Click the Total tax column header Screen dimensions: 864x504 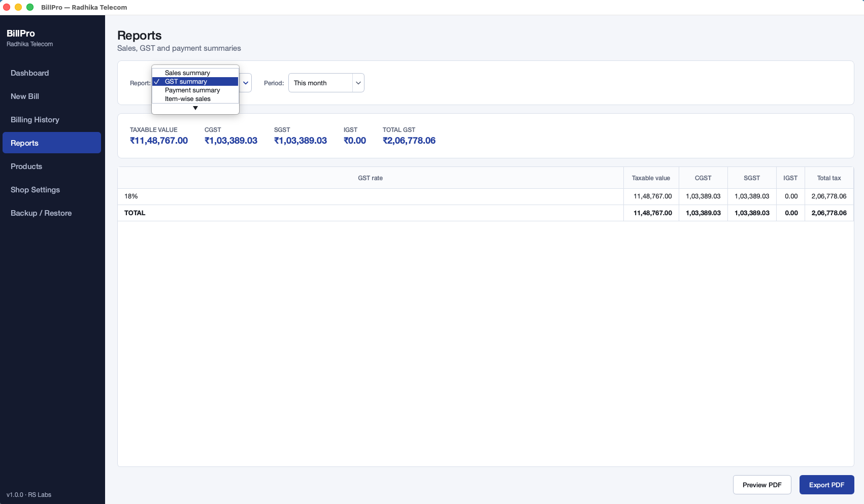pyautogui.click(x=829, y=178)
